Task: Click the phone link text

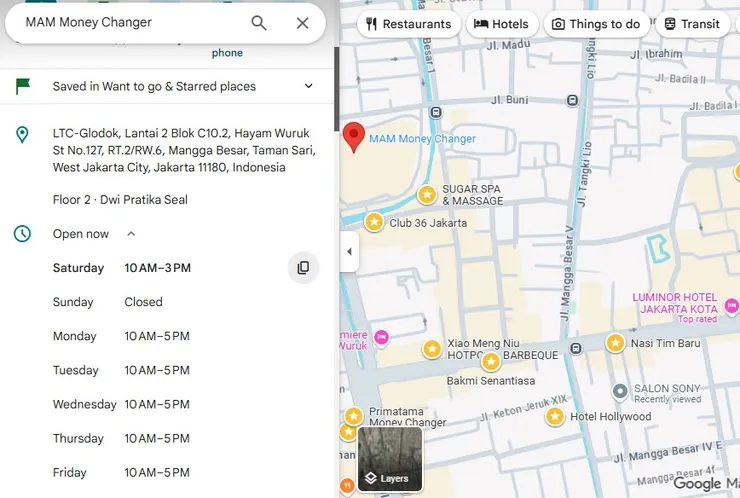Action: [227, 53]
